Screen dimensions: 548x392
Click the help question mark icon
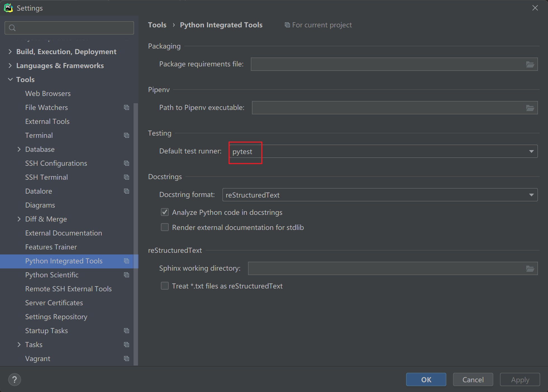[15, 380]
